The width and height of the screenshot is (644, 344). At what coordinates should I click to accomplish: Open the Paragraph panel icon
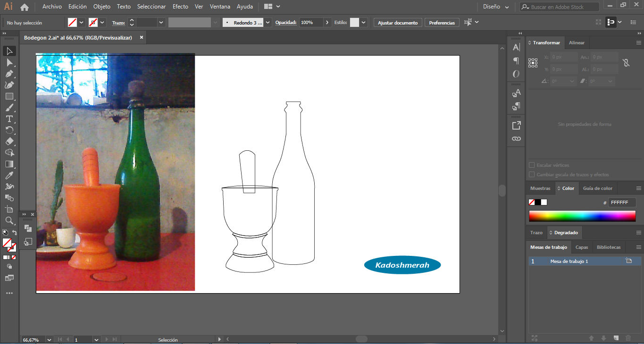[x=516, y=61]
